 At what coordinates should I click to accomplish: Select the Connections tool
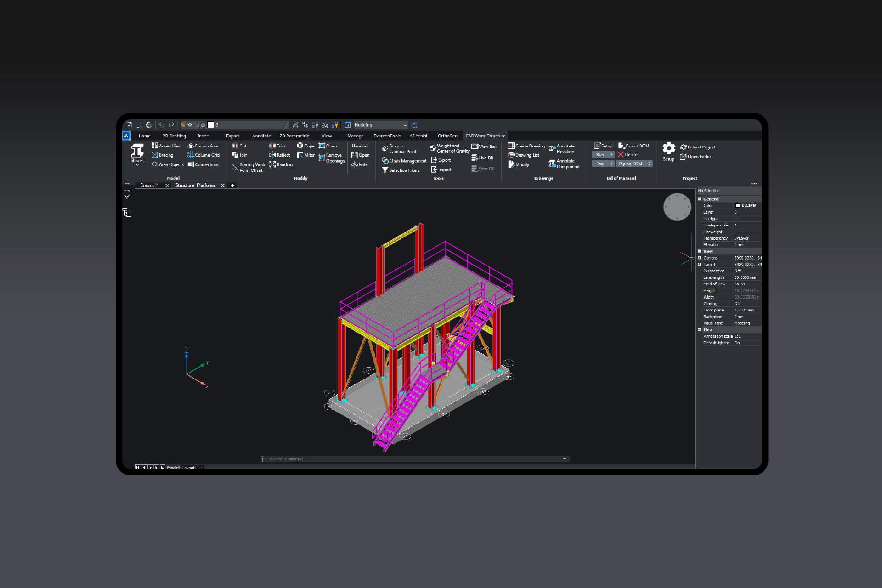206,164
